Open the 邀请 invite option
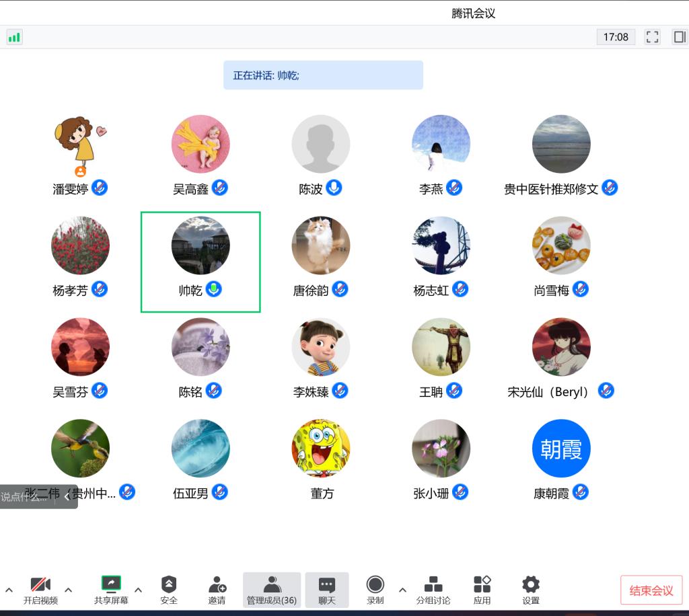This screenshot has width=689, height=616. coord(217,590)
